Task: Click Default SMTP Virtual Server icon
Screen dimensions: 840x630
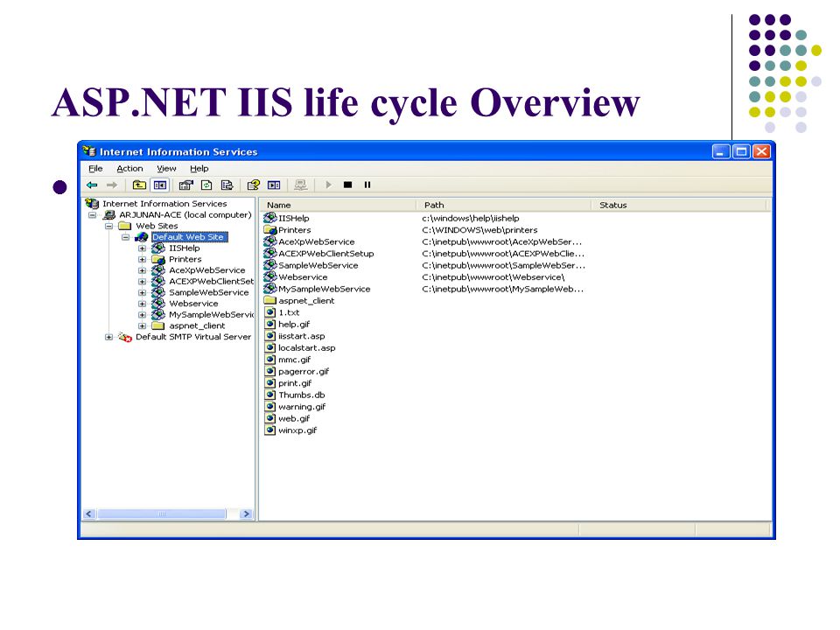Action: [125, 337]
